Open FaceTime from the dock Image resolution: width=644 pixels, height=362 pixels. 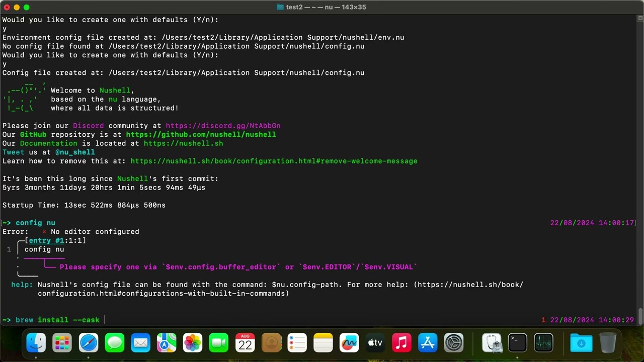[219, 343]
